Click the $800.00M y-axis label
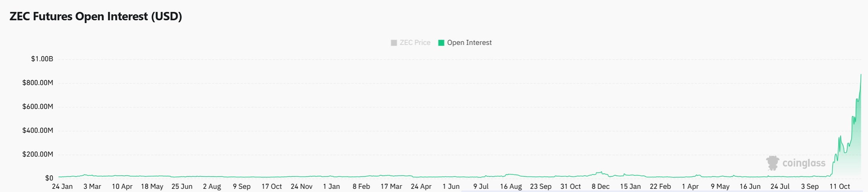 (38, 83)
